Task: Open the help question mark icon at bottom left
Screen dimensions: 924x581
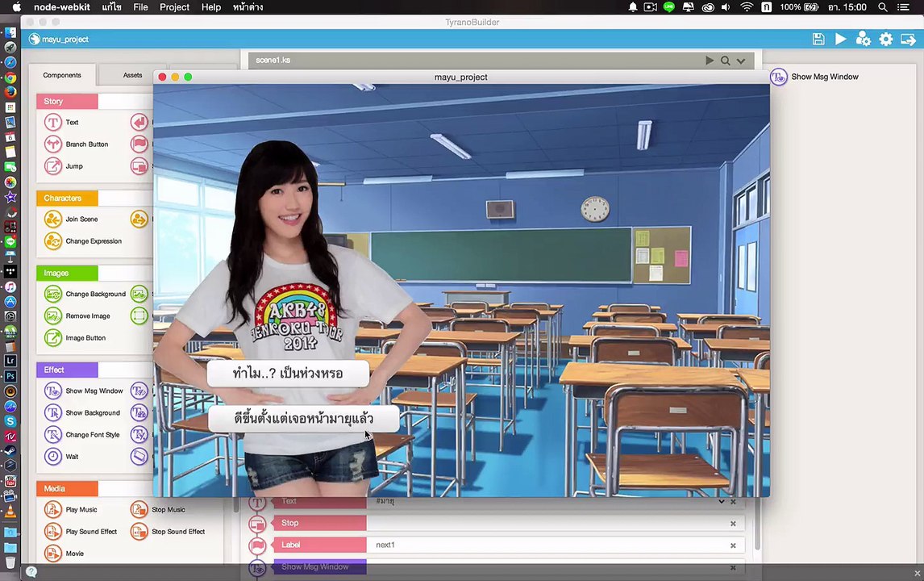Action: pyautogui.click(x=31, y=571)
